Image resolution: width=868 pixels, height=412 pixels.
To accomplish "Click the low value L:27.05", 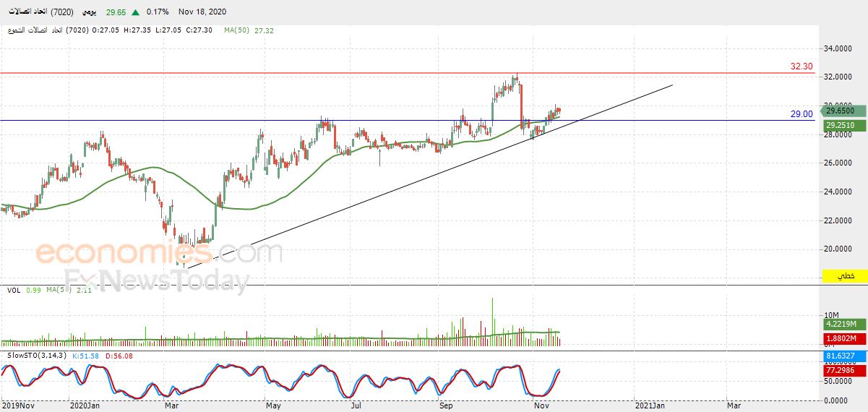I will coord(168,30).
